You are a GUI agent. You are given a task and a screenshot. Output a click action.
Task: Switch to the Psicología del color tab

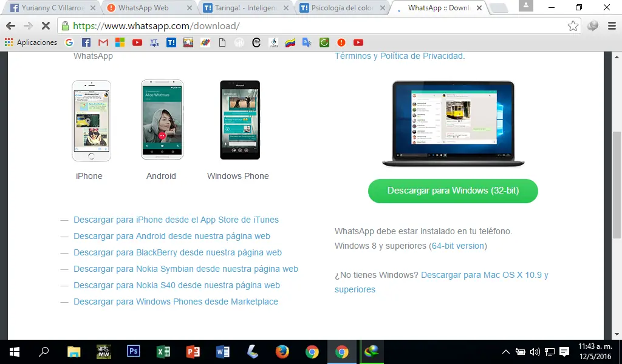tap(342, 7)
